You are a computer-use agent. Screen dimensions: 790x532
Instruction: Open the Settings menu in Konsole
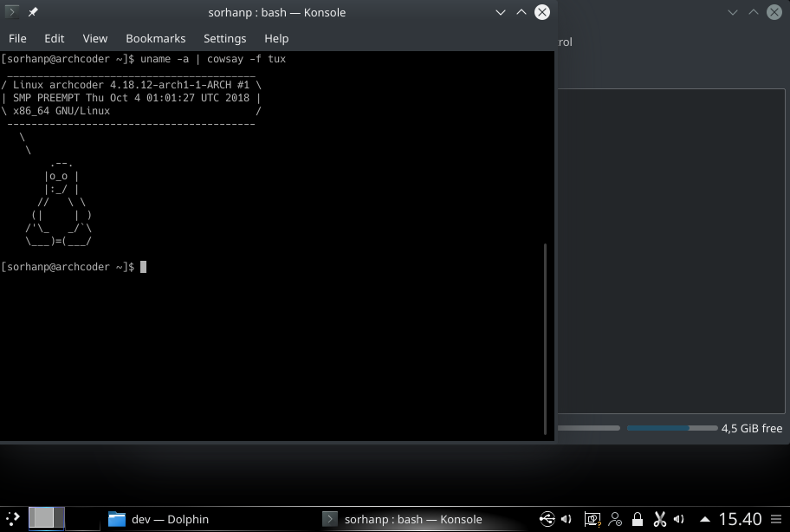coord(224,38)
